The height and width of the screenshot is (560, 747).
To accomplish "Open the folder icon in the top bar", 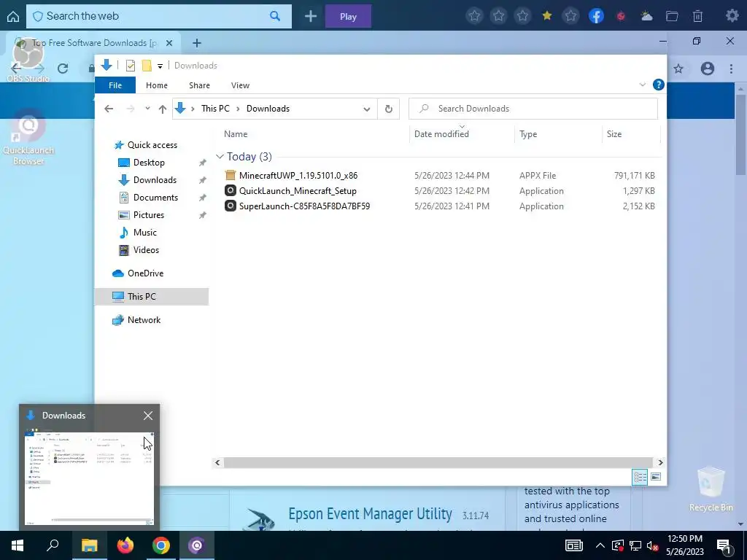I will [x=672, y=17].
